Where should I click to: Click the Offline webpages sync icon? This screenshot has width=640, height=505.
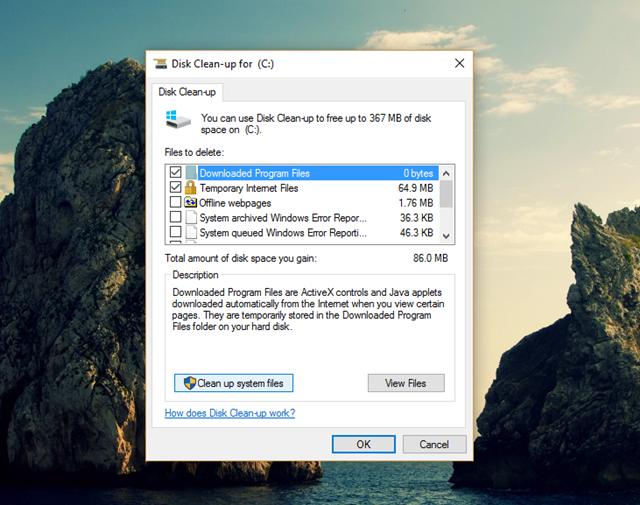(190, 202)
